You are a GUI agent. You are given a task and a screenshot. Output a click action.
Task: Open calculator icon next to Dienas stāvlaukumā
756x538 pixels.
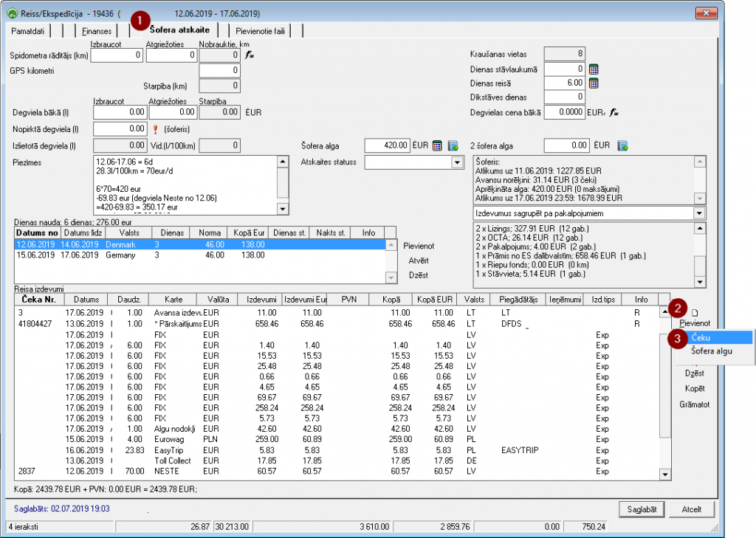pos(594,69)
